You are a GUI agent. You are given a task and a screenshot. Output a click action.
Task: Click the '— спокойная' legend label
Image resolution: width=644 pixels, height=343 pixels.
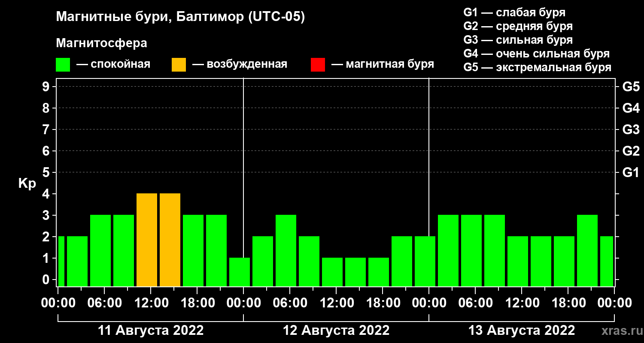click(113, 64)
